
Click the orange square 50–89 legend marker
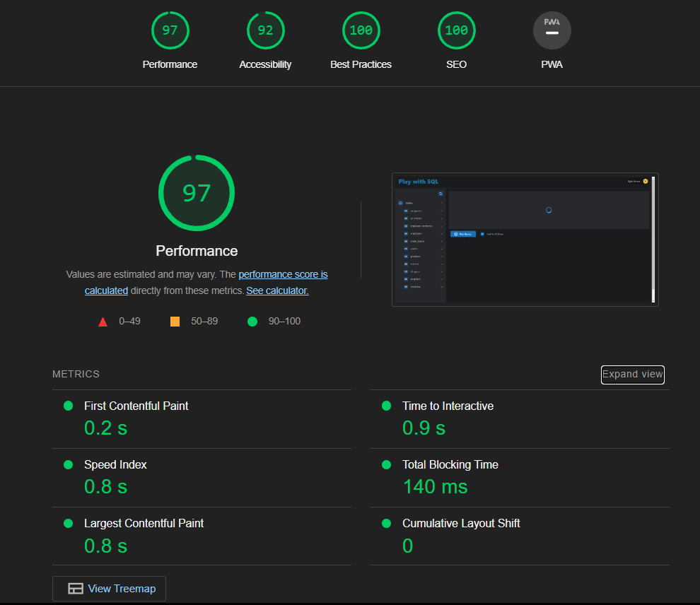tap(175, 320)
